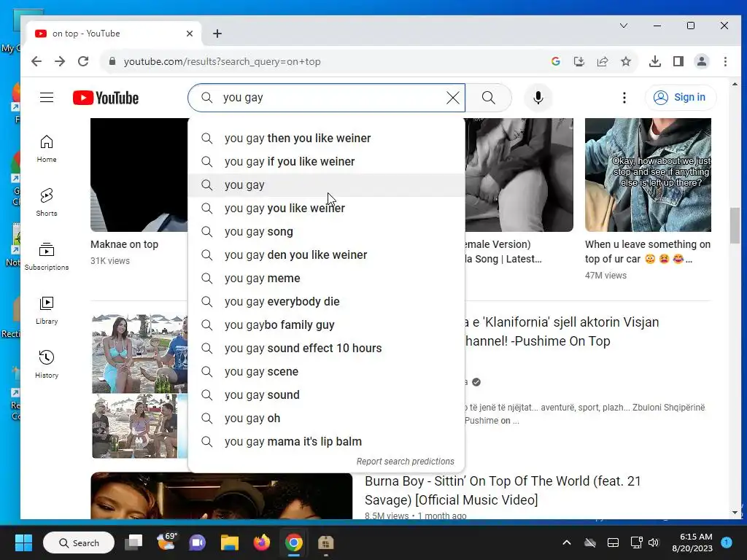The width and height of the screenshot is (747, 560).
Task: Open 'Maknae on top' video title
Action: click(x=124, y=244)
